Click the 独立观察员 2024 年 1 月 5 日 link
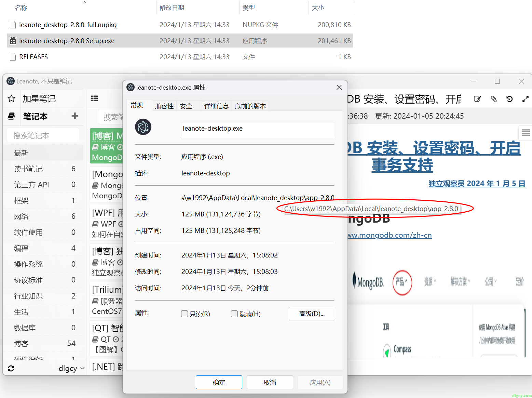Screen dimensions: 532x398 (x=477, y=184)
